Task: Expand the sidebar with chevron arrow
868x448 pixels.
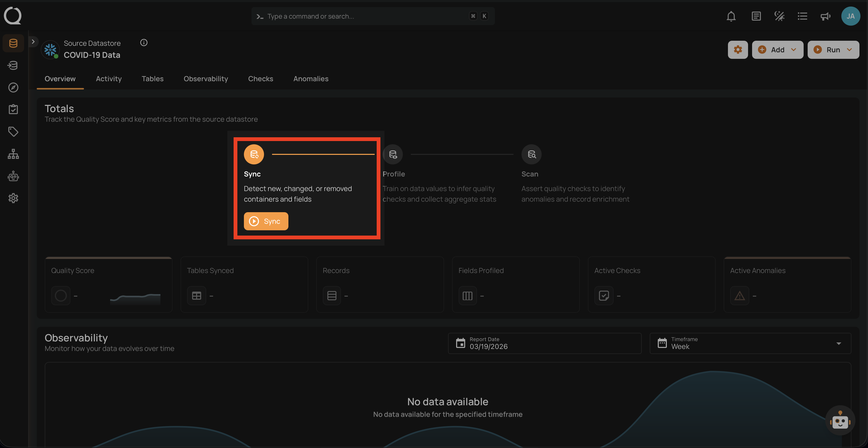Action: click(x=33, y=42)
